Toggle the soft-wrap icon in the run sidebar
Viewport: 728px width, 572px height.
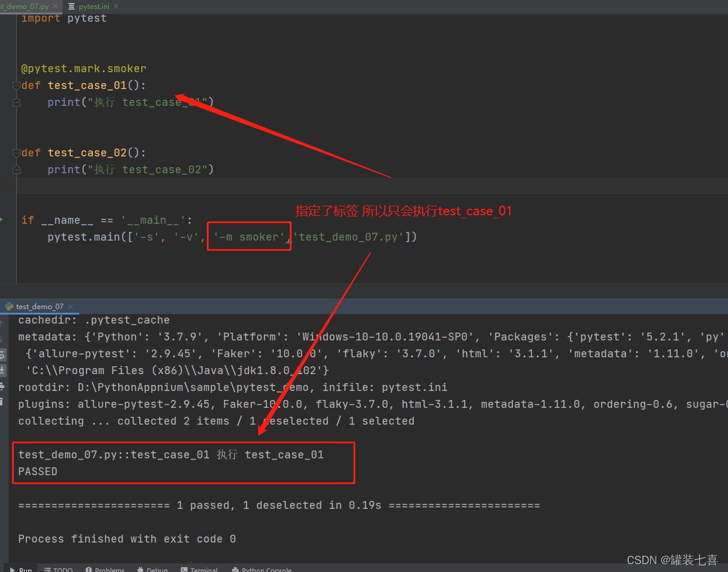tap(2, 354)
